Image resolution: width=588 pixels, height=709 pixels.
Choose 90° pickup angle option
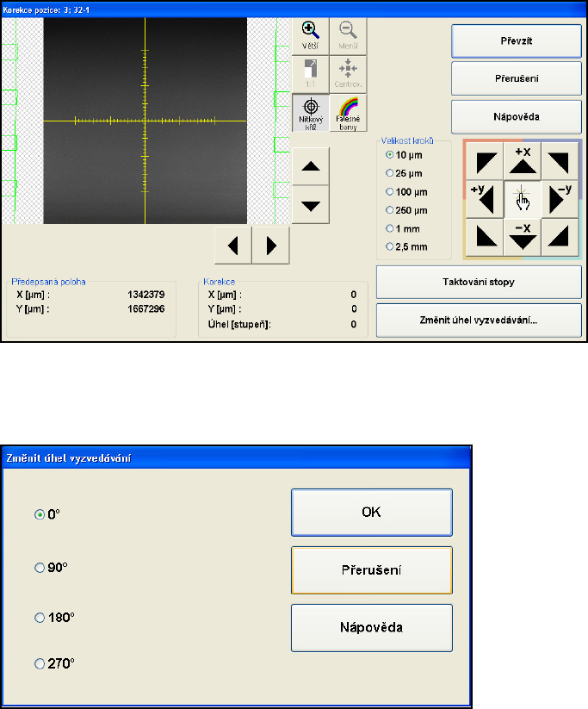[x=39, y=568]
